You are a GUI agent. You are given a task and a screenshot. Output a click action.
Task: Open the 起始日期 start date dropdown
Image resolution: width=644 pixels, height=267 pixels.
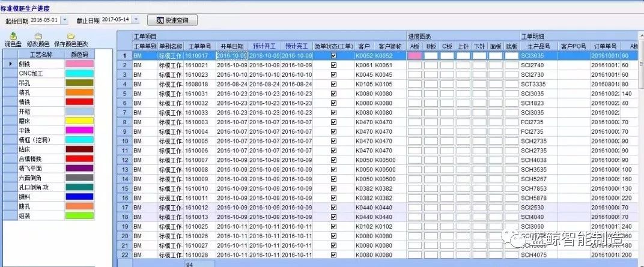tap(65, 20)
